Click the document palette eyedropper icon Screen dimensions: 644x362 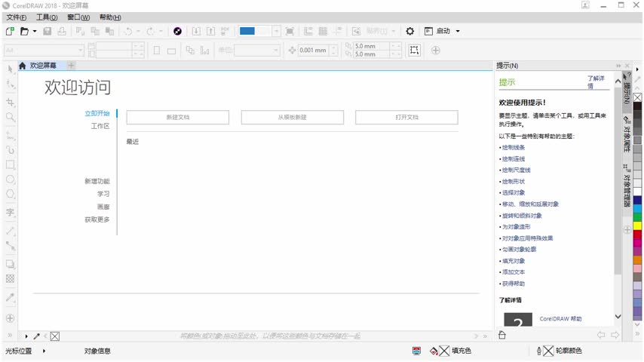tap(36, 336)
